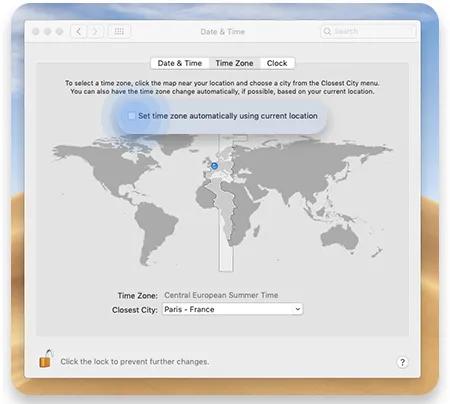This screenshot has width=450, height=404.
Task: Open the Clock tab
Action: tap(277, 63)
